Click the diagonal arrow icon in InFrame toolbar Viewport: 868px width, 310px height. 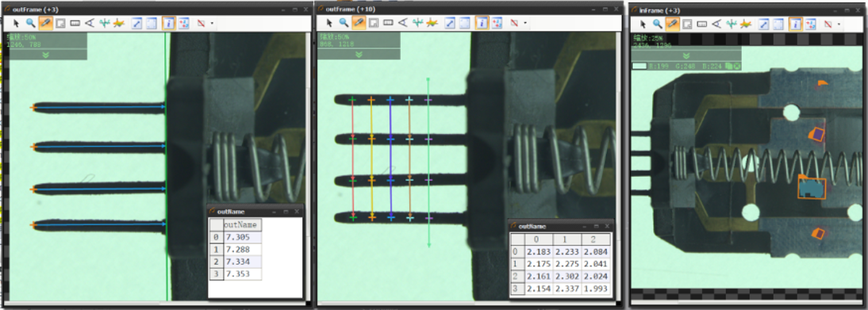point(764,24)
